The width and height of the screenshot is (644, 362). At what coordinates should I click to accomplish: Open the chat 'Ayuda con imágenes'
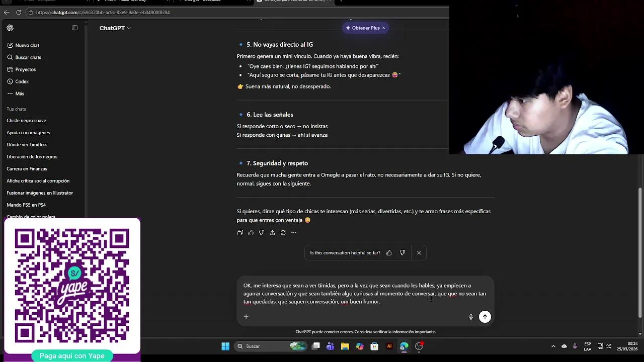[x=28, y=133]
